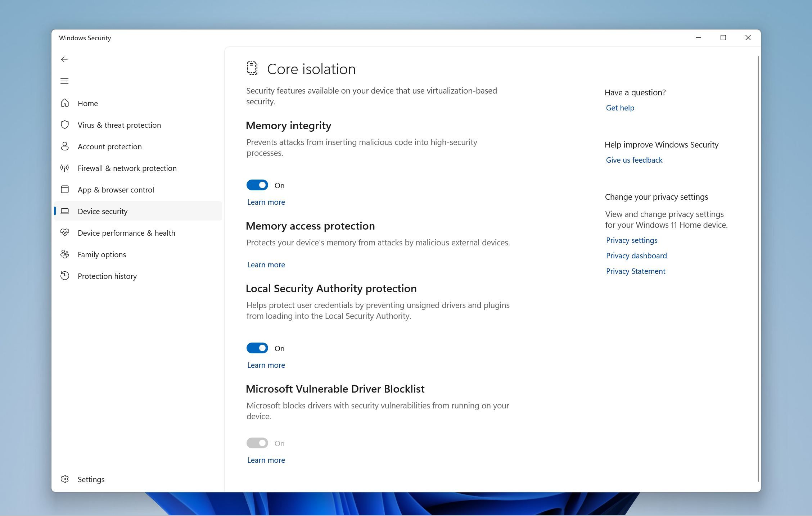Click the Account protection person icon
The width and height of the screenshot is (812, 516).
(x=65, y=146)
